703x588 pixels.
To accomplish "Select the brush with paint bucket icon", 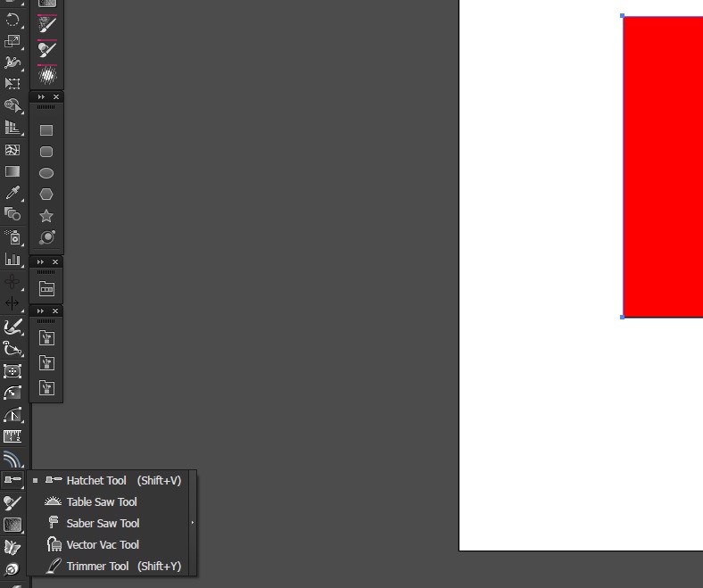I will (x=47, y=49).
